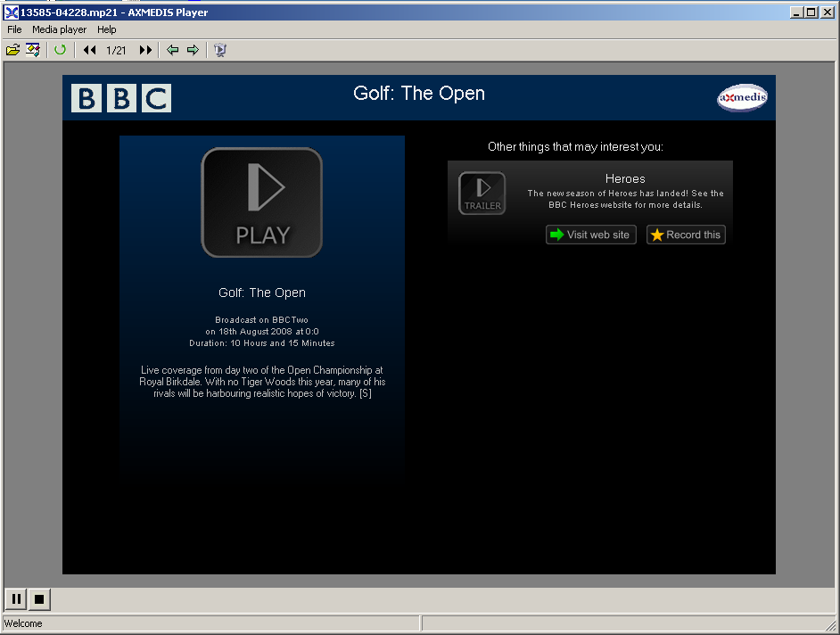
Task: Click 'on 18th August 2008 at 0:0' text
Action: coord(262,331)
